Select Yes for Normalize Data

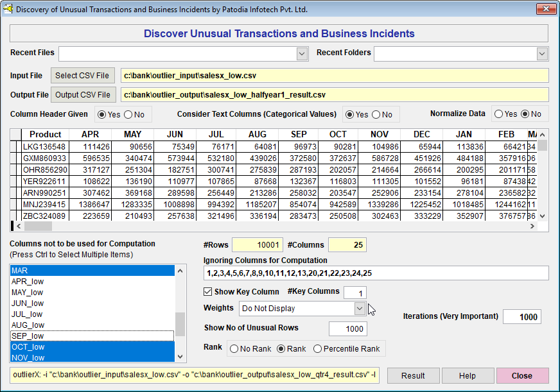click(x=498, y=114)
